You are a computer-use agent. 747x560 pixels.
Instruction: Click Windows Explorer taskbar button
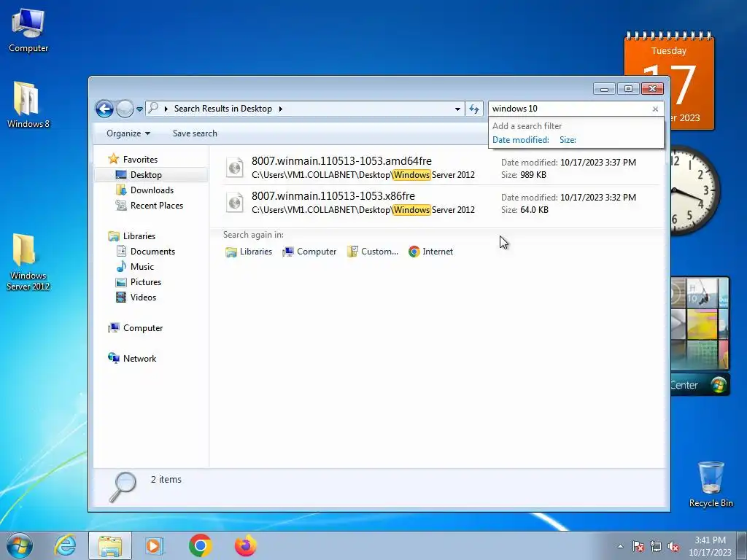click(110, 545)
